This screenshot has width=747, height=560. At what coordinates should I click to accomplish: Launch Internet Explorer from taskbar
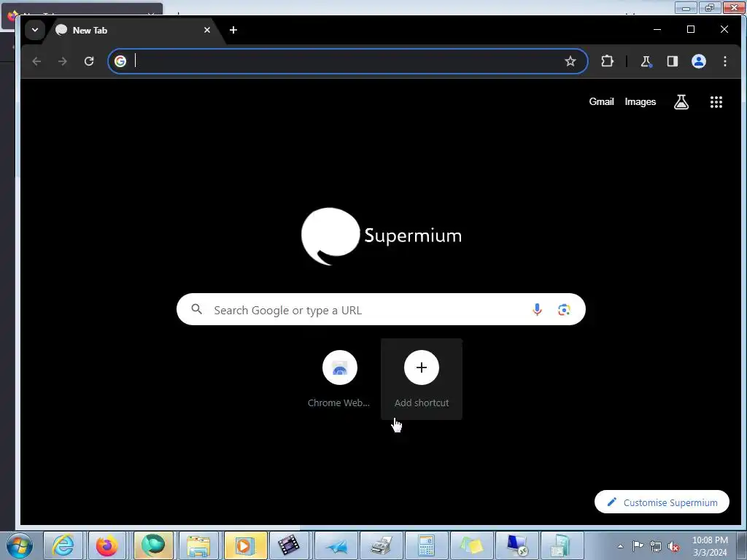coord(63,545)
